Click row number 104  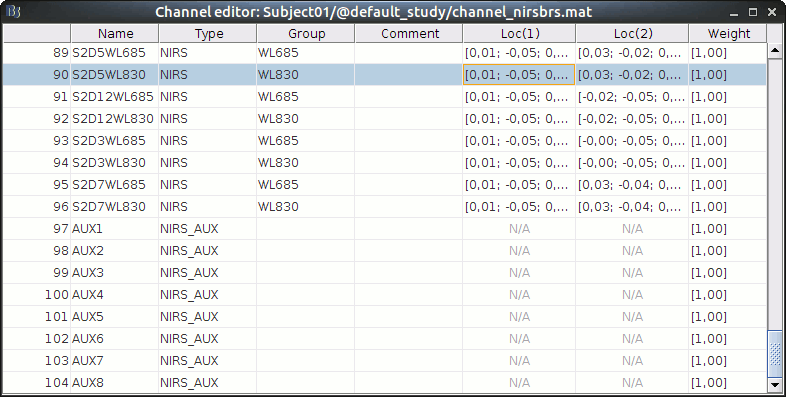tap(37, 383)
